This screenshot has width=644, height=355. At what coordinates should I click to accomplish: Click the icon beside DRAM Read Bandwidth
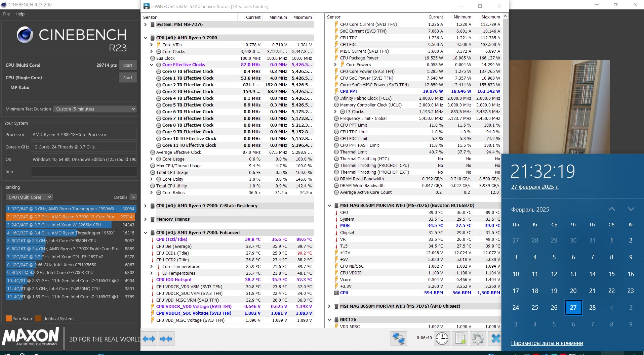[x=336, y=179]
